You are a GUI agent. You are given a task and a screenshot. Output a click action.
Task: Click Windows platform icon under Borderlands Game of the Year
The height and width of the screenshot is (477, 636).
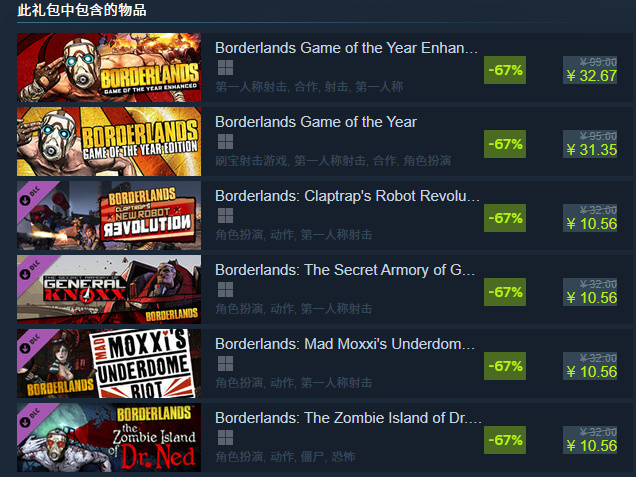(x=225, y=142)
